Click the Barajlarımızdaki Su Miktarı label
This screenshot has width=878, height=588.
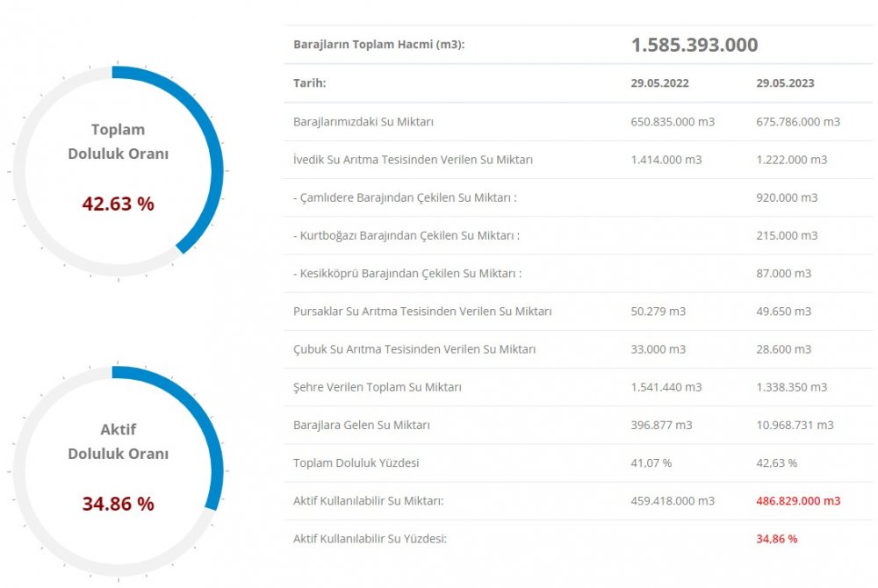363,121
